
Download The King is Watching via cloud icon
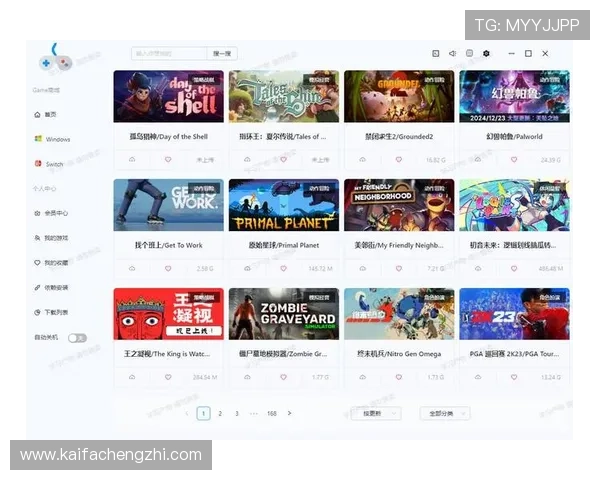pyautogui.click(x=132, y=377)
